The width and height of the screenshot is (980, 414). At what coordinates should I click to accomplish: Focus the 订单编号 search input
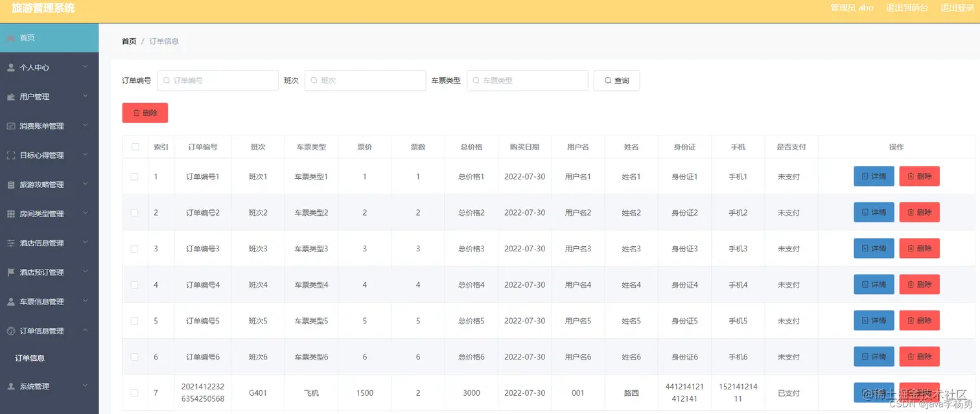(218, 80)
